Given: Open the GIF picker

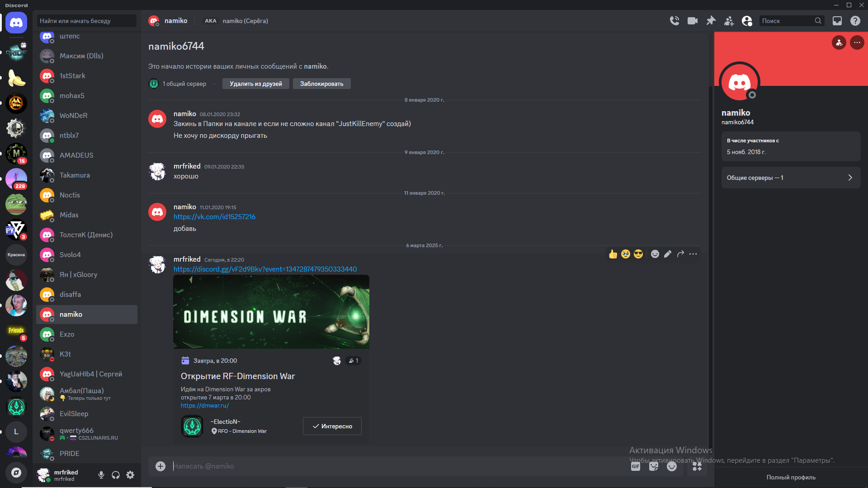Looking at the screenshot, I should 636,466.
